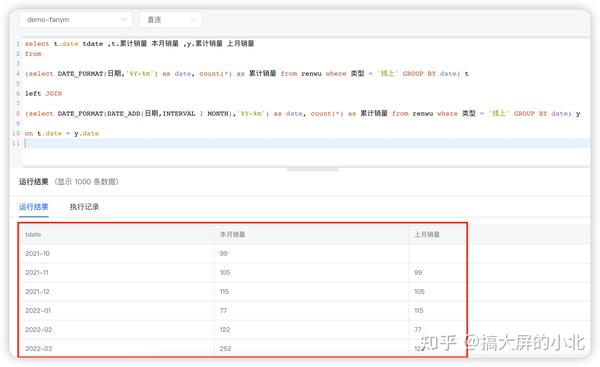Click 上月销量 value in the 2022-01 row
The image size is (600, 367).
click(419, 311)
